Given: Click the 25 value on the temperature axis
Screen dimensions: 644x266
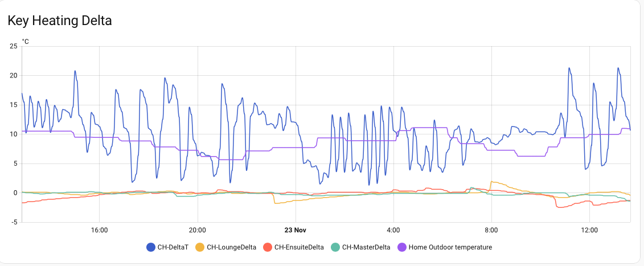Looking at the screenshot, I should click(14, 46).
